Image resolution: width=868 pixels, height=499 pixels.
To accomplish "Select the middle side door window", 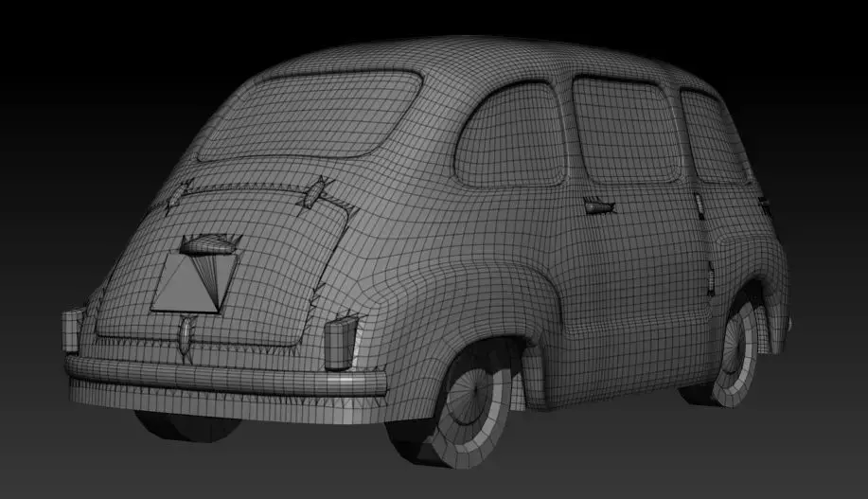I will tap(626, 131).
